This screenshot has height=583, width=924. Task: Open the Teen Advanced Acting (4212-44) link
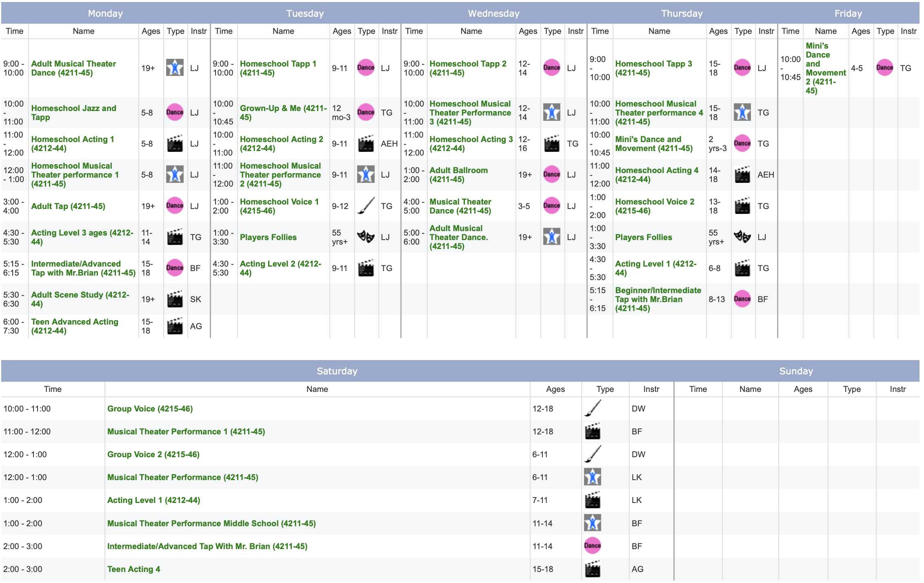coord(75,326)
